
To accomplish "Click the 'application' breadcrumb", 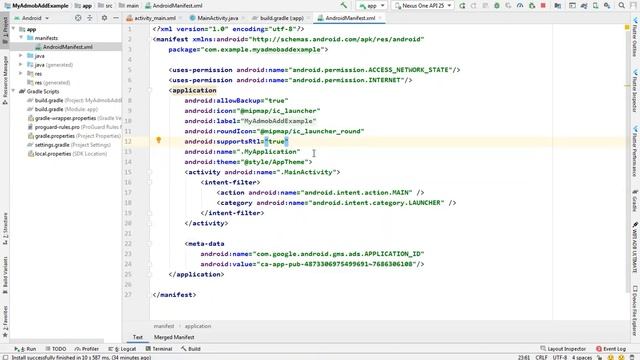I will pos(198,326).
